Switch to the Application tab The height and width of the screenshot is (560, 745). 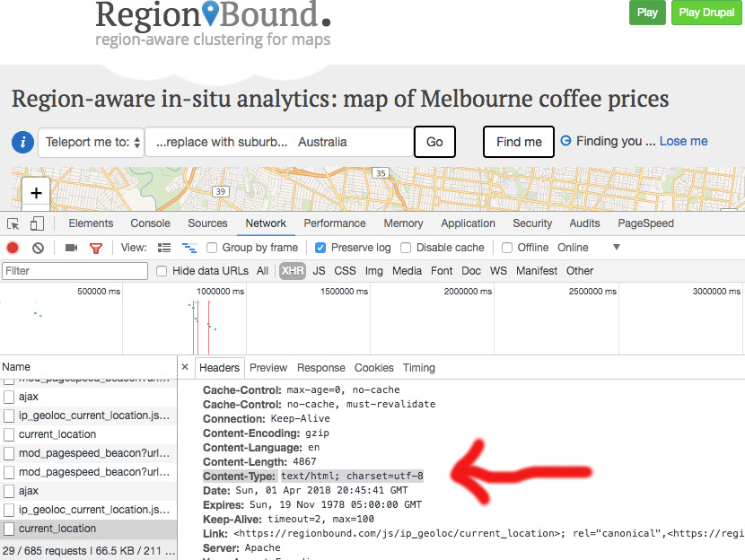pyautogui.click(x=468, y=223)
